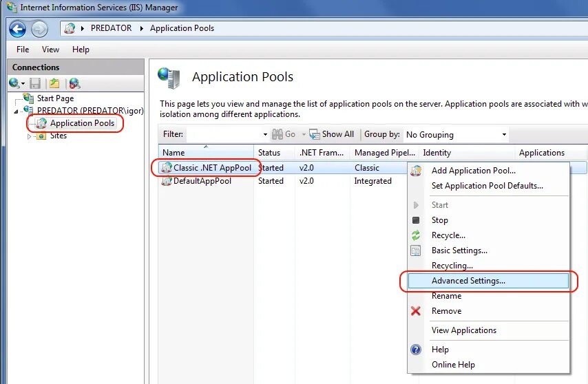588x384 pixels.
Task: Sort by the Status column header
Action: click(x=275, y=153)
